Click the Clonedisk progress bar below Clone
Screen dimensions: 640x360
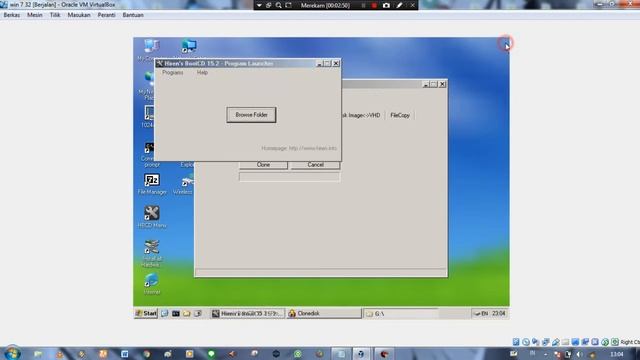(289, 177)
